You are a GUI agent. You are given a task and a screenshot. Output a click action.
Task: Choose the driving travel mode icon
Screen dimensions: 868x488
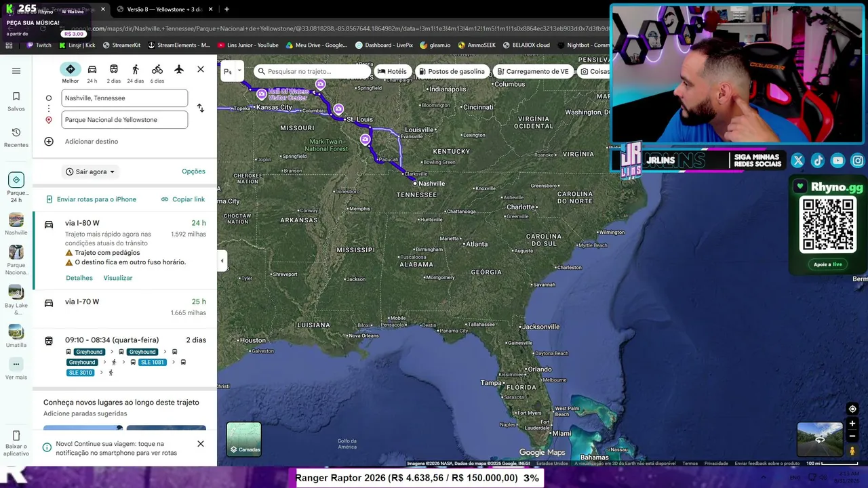click(x=92, y=73)
